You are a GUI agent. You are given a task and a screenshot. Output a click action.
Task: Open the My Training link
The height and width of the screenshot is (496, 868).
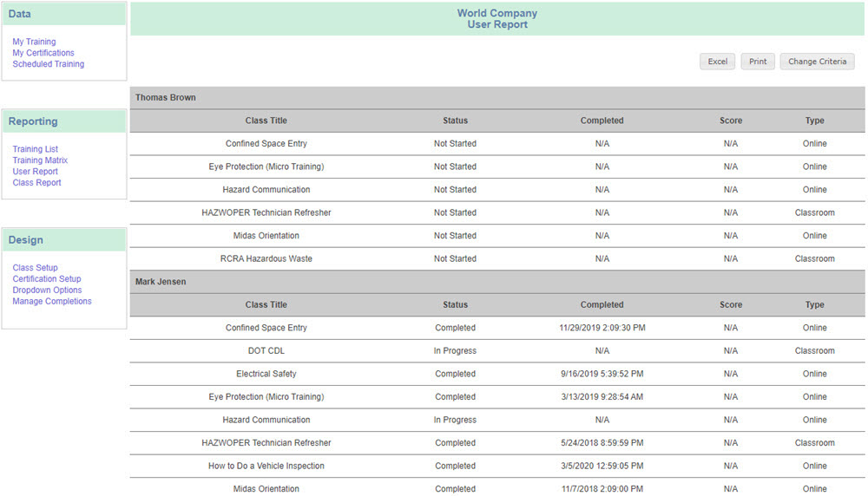pyautogui.click(x=35, y=42)
